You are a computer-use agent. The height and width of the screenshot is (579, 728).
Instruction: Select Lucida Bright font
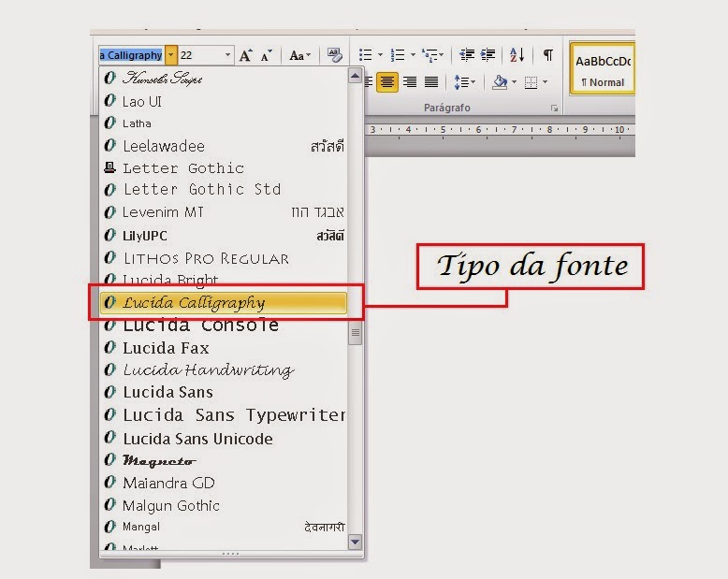224,279
